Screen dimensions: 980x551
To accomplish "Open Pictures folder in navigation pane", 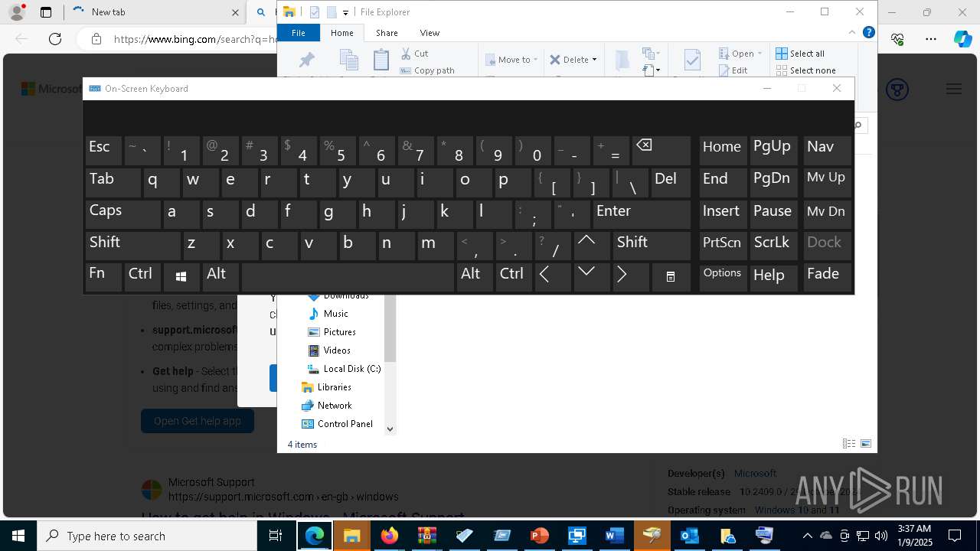I will [x=339, y=332].
